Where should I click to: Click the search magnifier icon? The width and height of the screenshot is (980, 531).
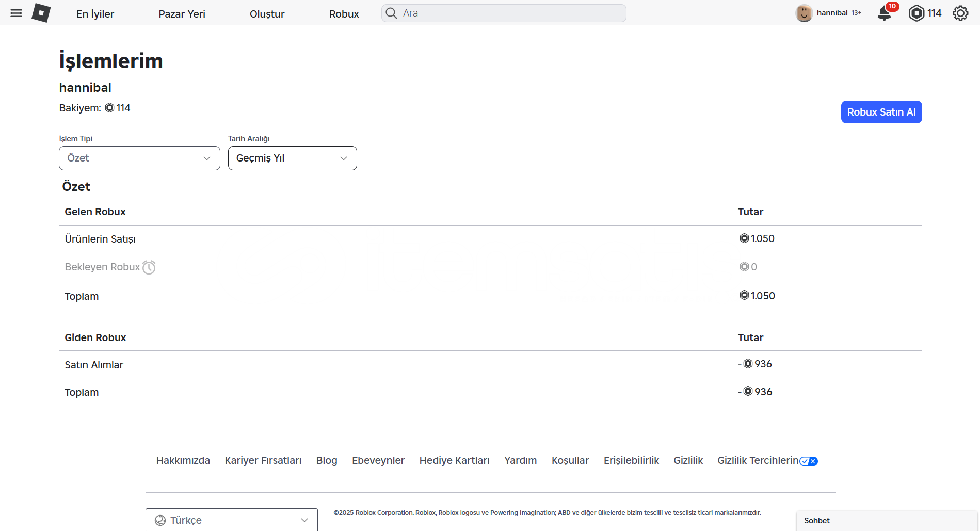pos(392,13)
